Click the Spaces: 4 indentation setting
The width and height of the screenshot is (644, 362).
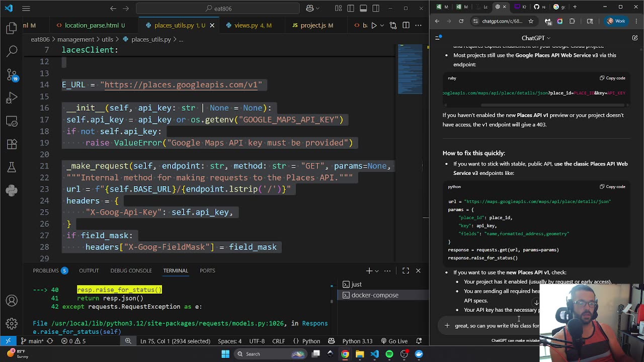pos(229,341)
